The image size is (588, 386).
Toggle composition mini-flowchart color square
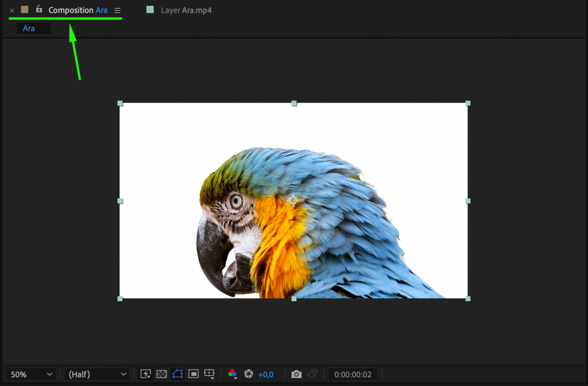[x=24, y=10]
